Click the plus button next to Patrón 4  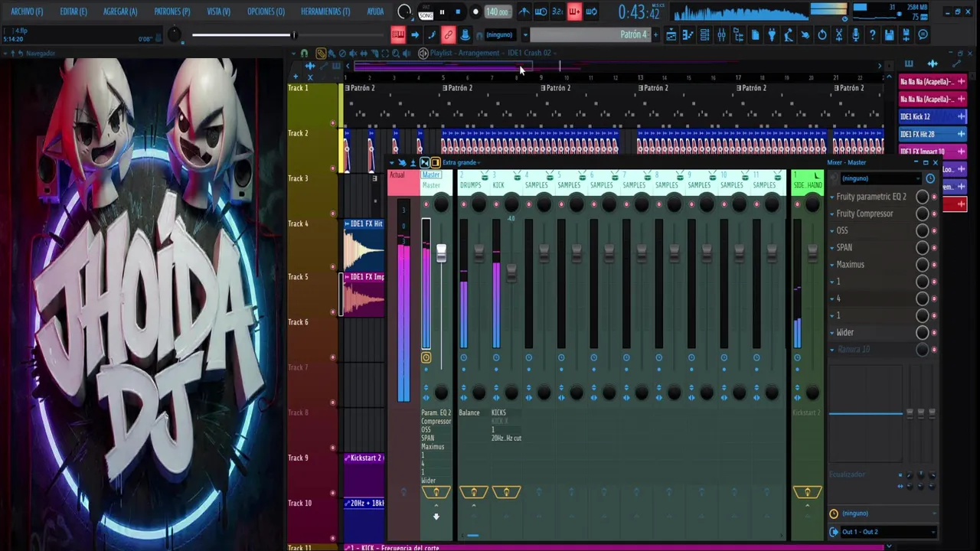tap(656, 34)
